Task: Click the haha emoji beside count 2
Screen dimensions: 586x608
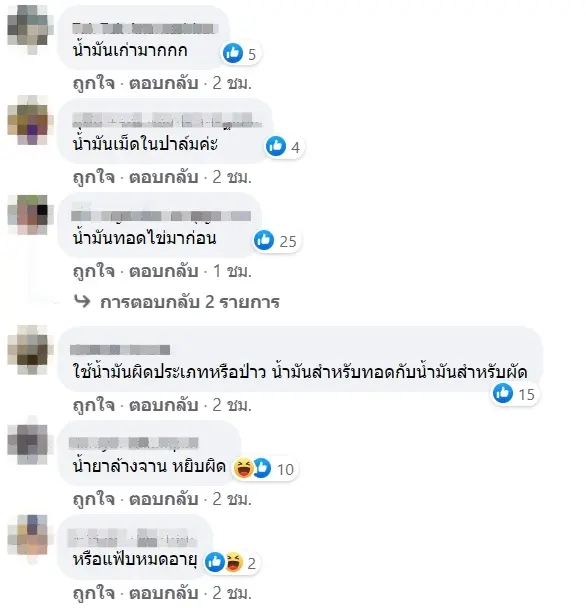Action: point(234,562)
